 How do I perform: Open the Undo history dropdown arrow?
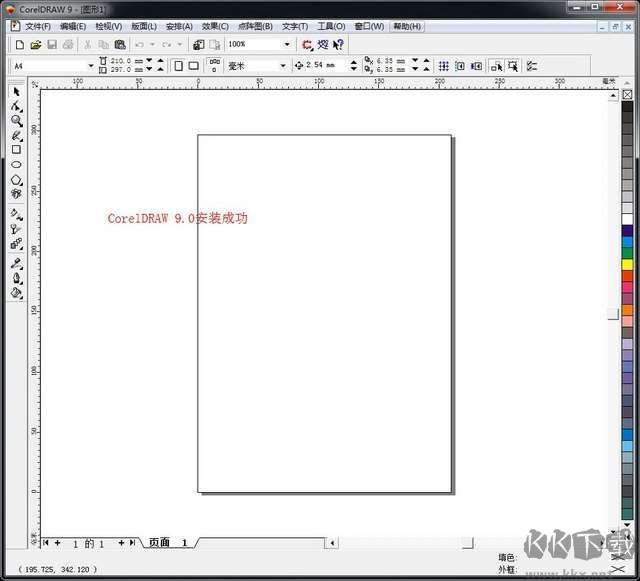coord(152,44)
